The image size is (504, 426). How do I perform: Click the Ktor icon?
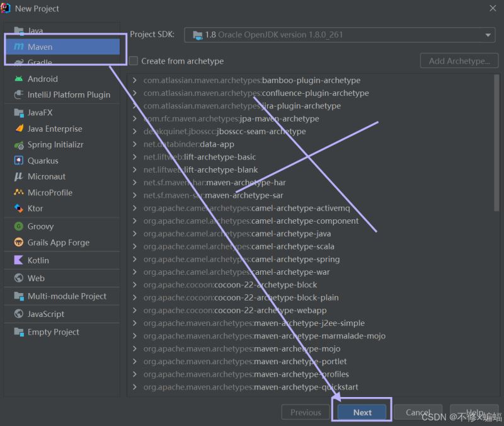pos(19,209)
